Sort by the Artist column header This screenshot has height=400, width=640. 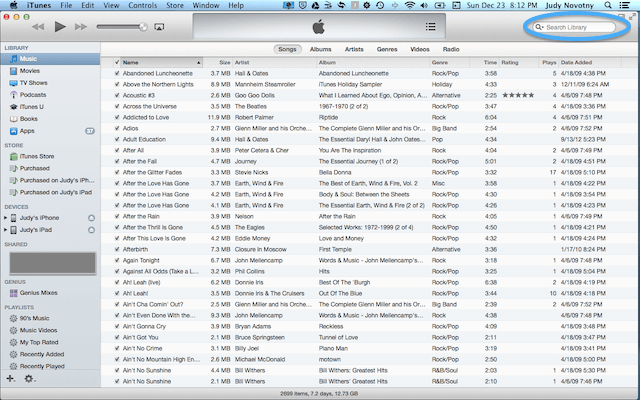coord(274,62)
